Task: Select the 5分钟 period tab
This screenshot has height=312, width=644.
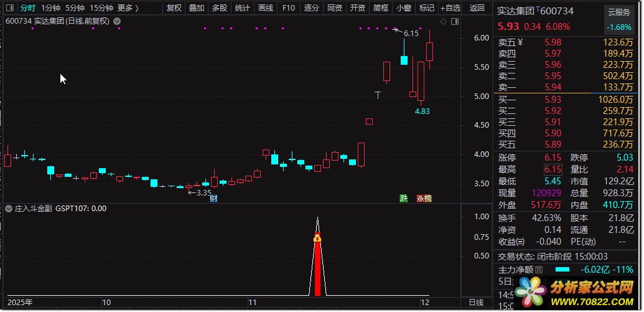Action: point(75,8)
